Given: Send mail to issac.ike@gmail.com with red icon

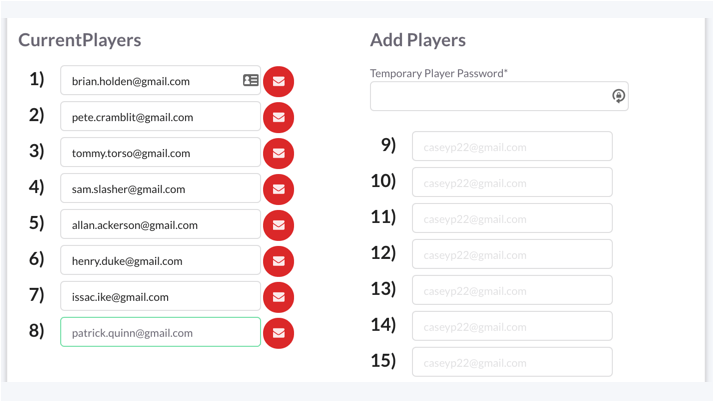Looking at the screenshot, I should click(278, 297).
